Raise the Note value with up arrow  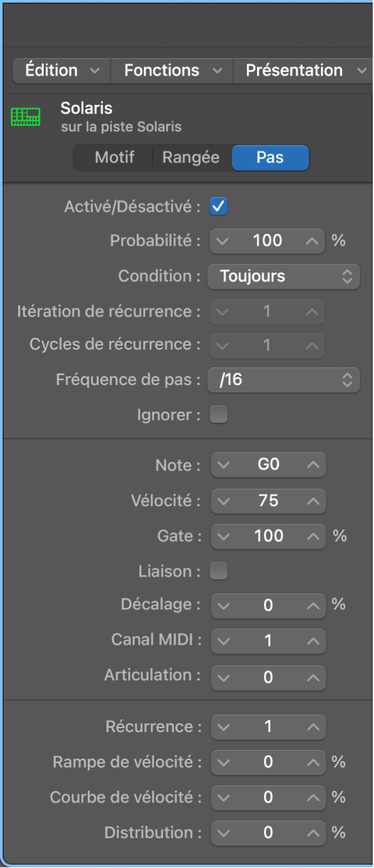(313, 465)
